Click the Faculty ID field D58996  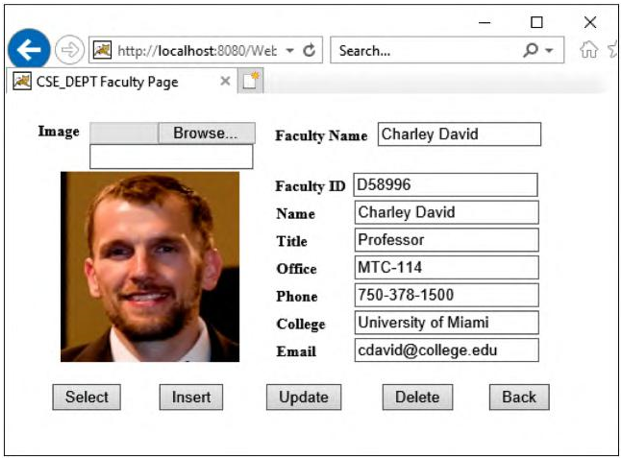445,185
